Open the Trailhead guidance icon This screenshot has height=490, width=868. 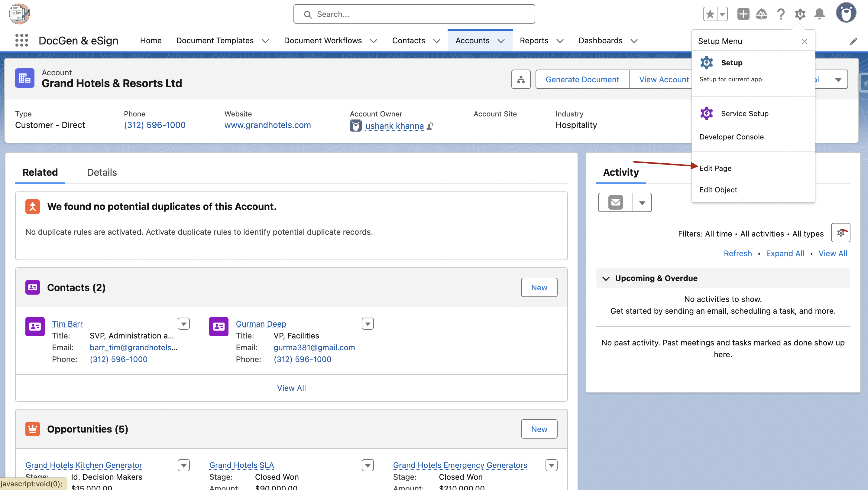[x=761, y=14]
